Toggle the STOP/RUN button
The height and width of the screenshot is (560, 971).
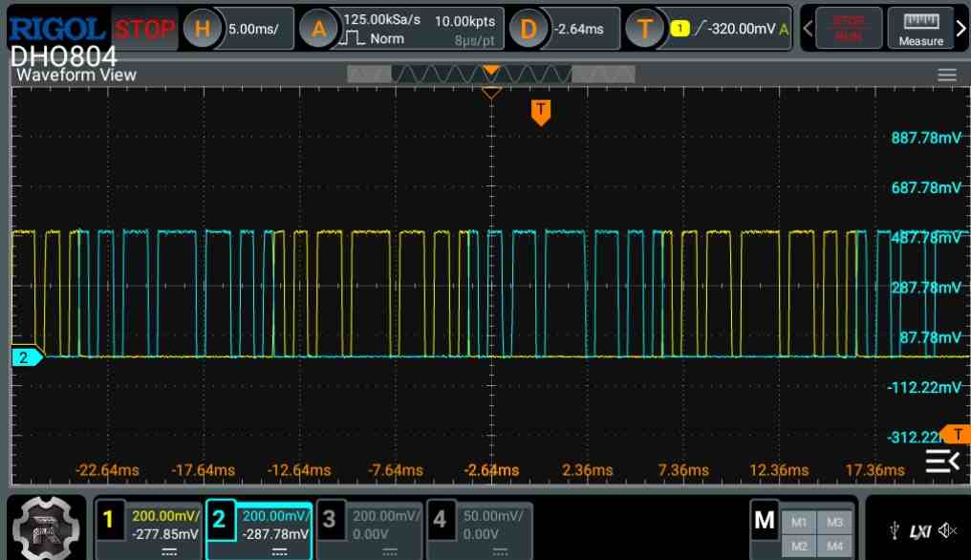point(849,29)
